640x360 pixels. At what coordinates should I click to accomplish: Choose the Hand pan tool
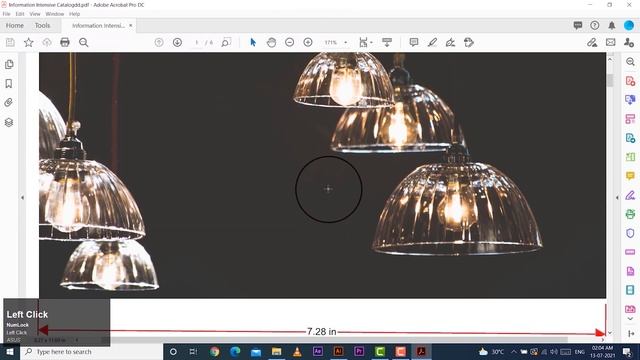coord(271,42)
